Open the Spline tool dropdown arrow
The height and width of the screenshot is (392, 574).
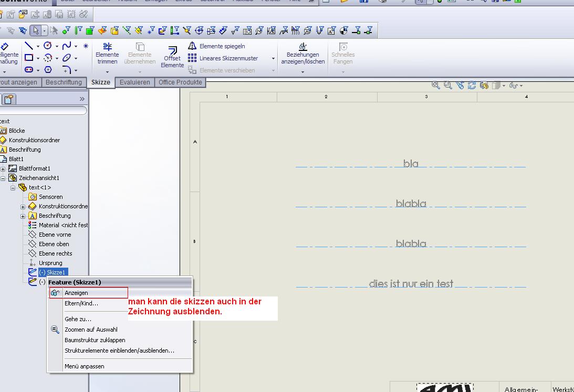click(76, 46)
